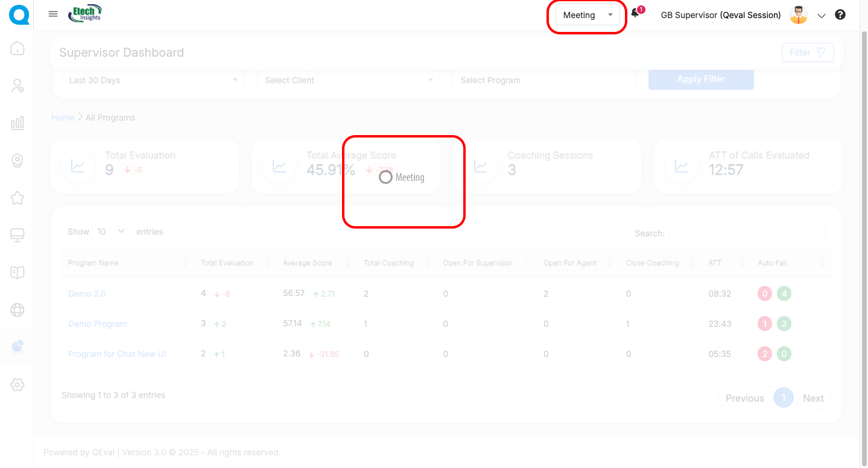The height and width of the screenshot is (468, 868).
Task: Click the monitor icon in sidebar
Action: point(17,235)
